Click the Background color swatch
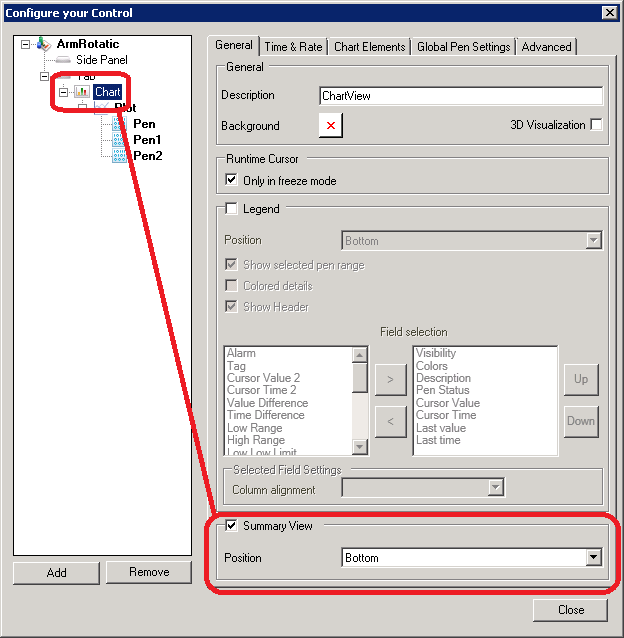 pyautogui.click(x=331, y=126)
